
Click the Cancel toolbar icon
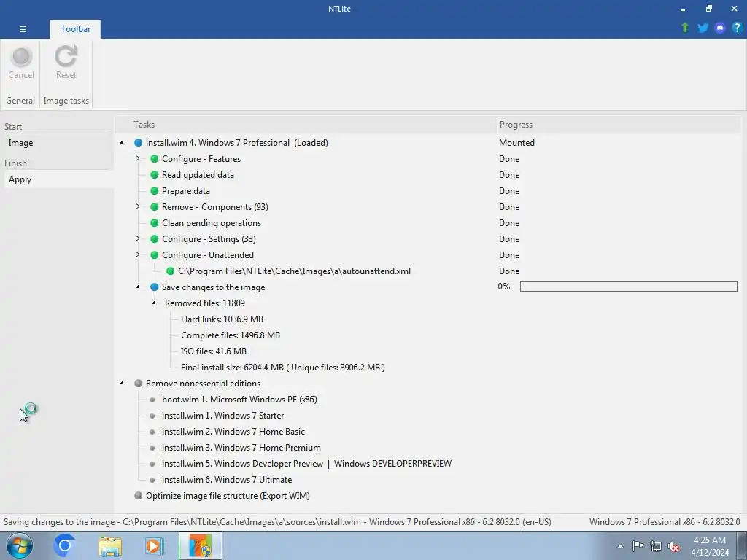pyautogui.click(x=21, y=63)
